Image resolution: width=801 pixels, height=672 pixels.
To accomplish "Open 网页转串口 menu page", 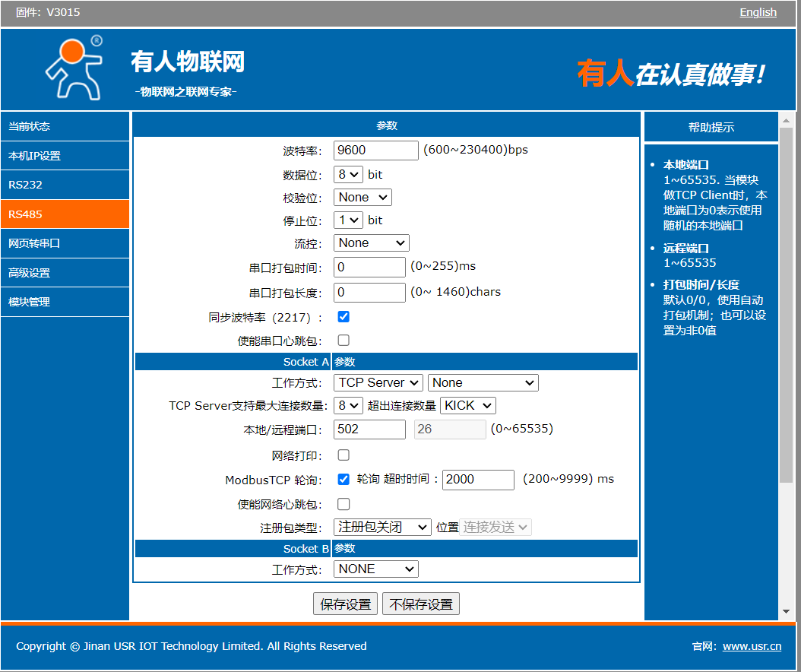I will (65, 243).
